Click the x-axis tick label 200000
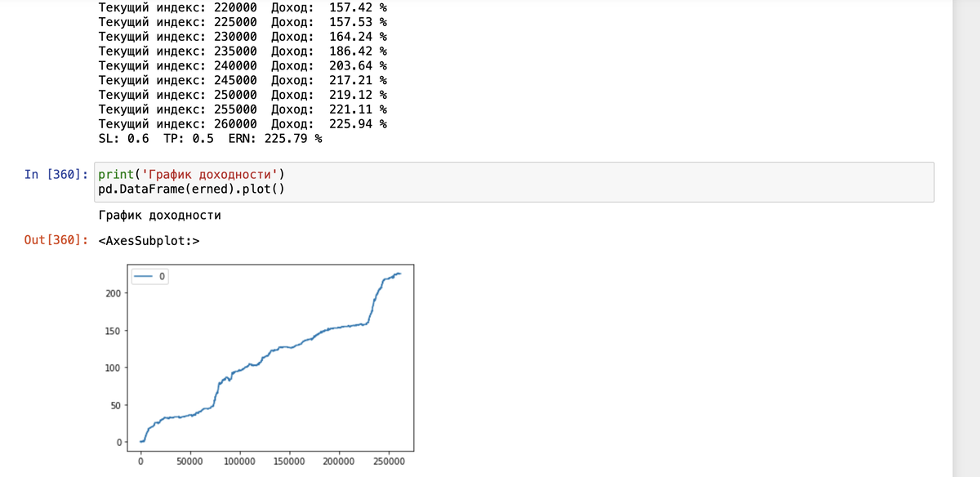980x477 pixels. click(339, 462)
